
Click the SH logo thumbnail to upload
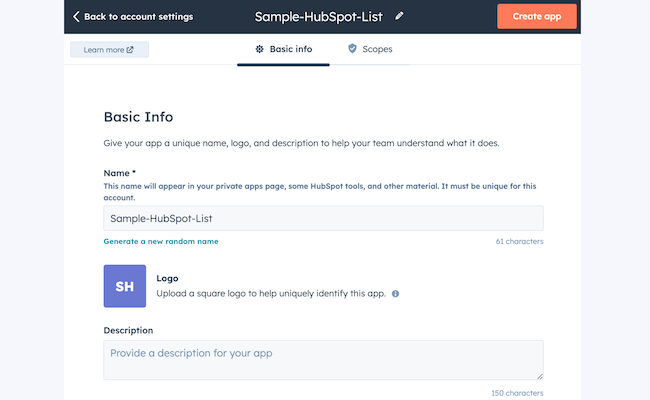pos(125,286)
